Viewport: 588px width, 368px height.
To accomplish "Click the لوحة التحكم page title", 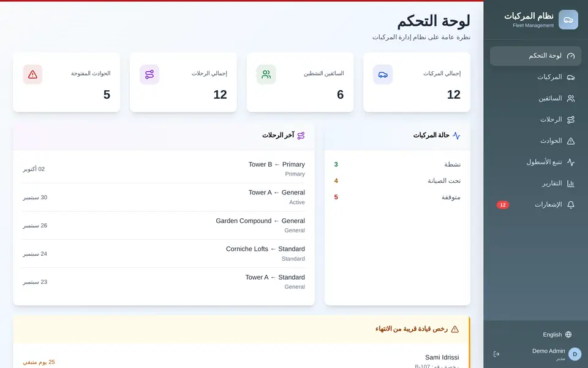I will (x=434, y=21).
